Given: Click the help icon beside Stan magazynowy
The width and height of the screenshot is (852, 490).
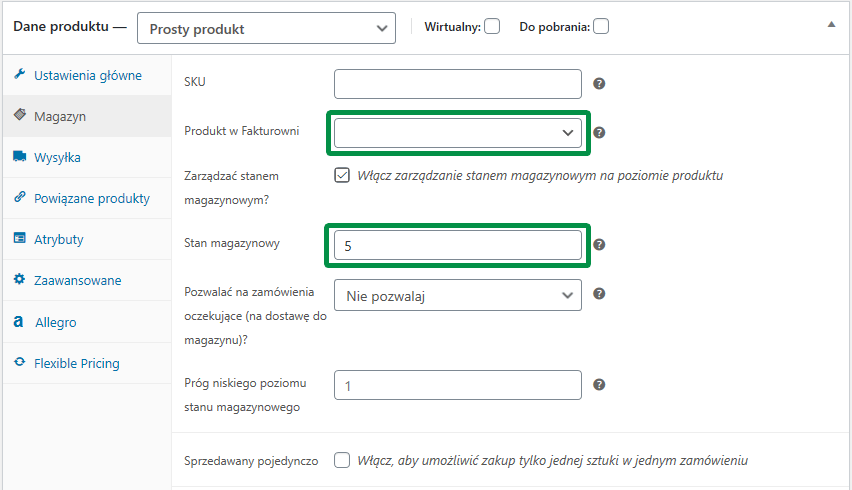Looking at the screenshot, I should [x=599, y=244].
